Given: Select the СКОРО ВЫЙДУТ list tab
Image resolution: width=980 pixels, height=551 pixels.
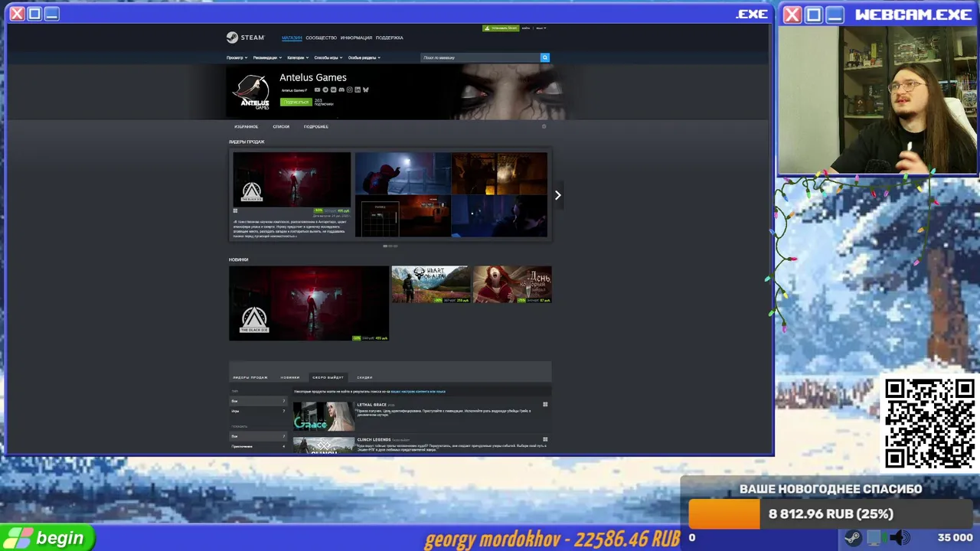Looking at the screenshot, I should [x=328, y=377].
